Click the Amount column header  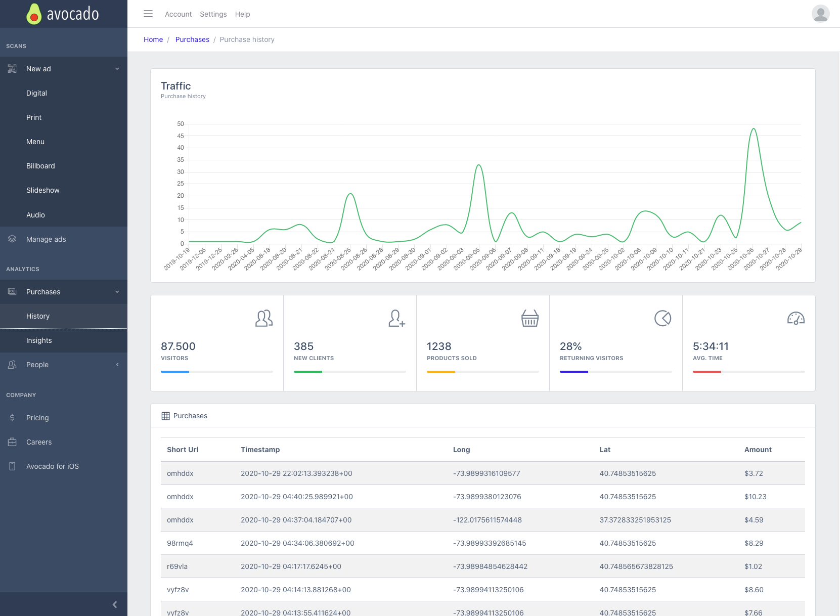point(758,450)
